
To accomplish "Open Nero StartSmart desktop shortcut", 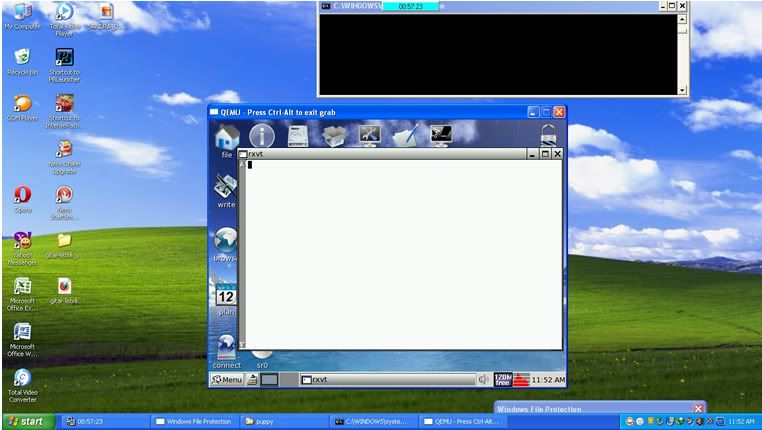I will pos(64,203).
